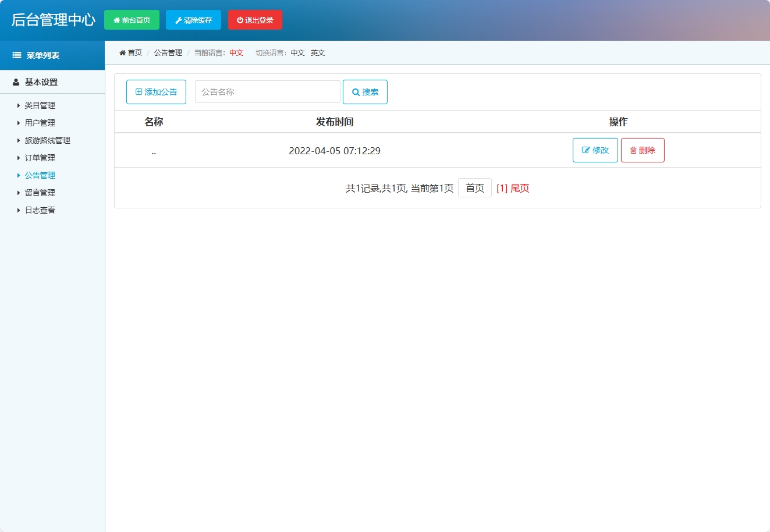Click the breadcrumb home icon before 首页
This screenshot has height=532, width=770.
122,52
